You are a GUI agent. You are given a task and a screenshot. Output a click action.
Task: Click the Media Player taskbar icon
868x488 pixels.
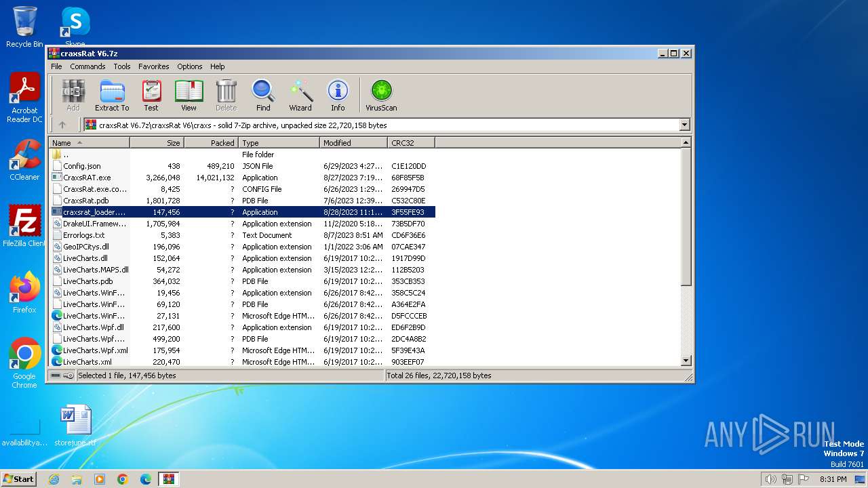point(100,479)
